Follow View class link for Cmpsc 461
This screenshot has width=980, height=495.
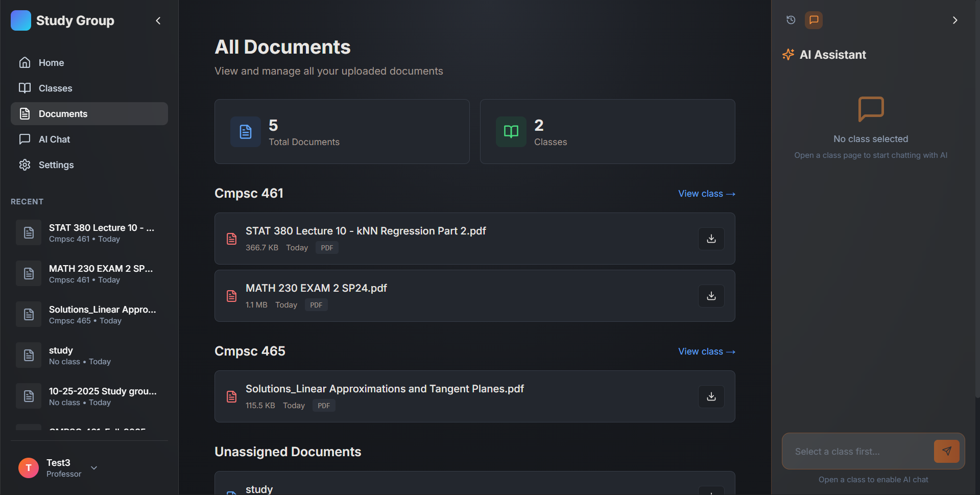707,194
